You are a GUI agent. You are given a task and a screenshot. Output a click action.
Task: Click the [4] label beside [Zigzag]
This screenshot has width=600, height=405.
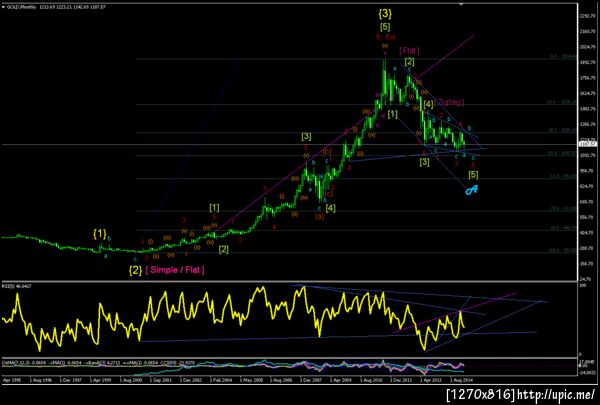(428, 104)
